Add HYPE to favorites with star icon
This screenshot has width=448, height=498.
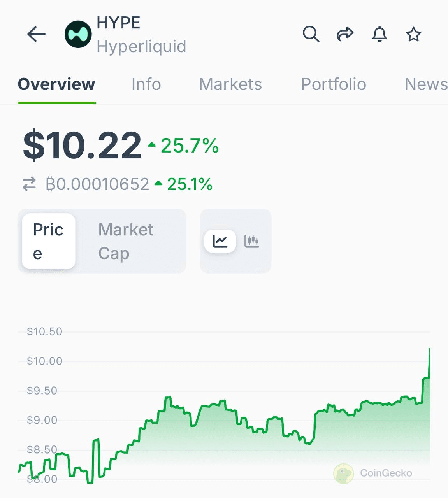tap(413, 34)
